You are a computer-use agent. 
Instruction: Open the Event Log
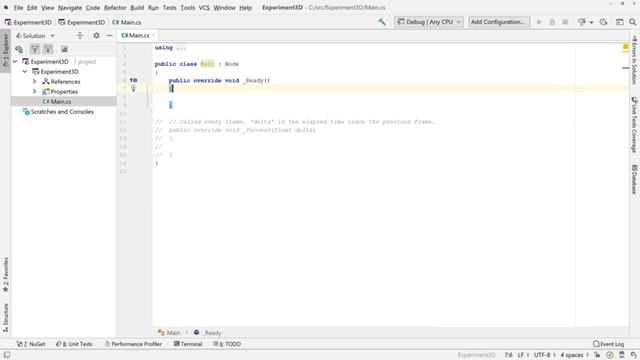click(609, 344)
